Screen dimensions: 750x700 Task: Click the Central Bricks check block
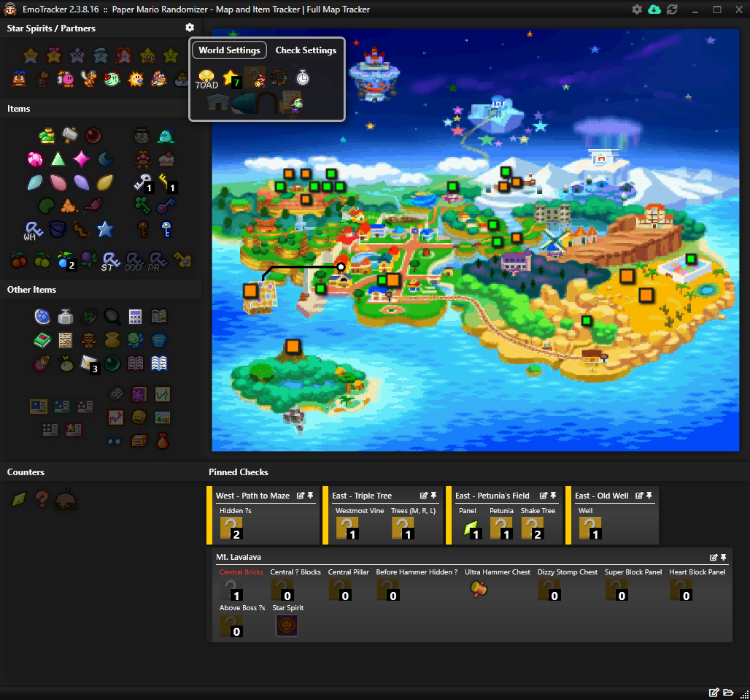(x=231, y=590)
